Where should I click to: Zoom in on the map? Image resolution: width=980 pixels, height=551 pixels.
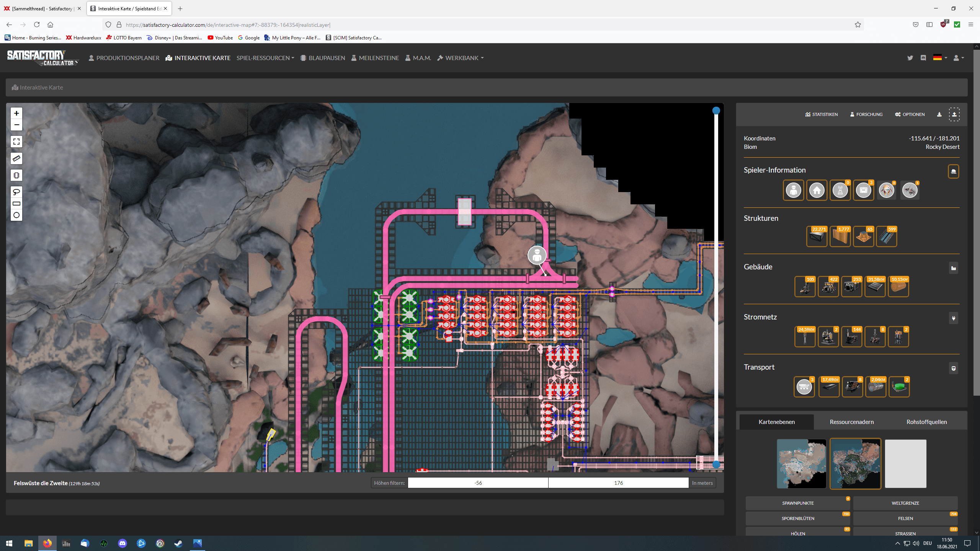(16, 113)
